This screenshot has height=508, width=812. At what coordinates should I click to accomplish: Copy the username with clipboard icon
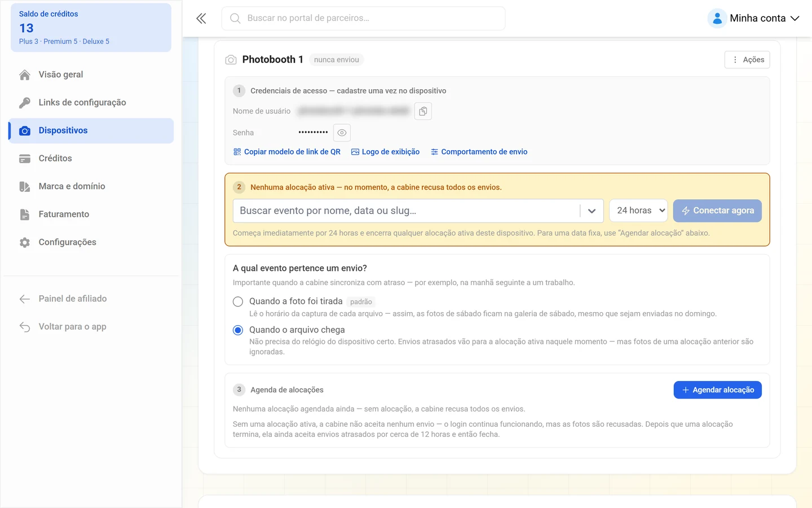(x=423, y=111)
